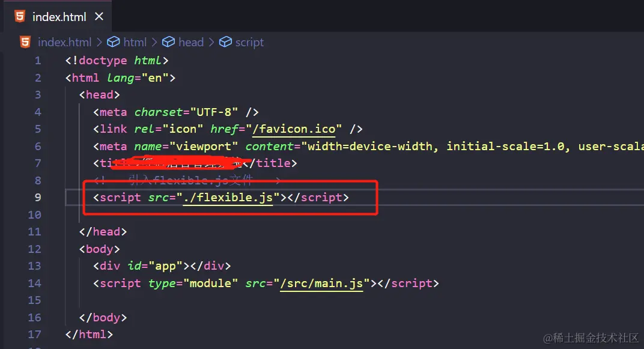The height and width of the screenshot is (349, 644).
Task: Click line number 9 in gutter
Action: click(x=38, y=198)
